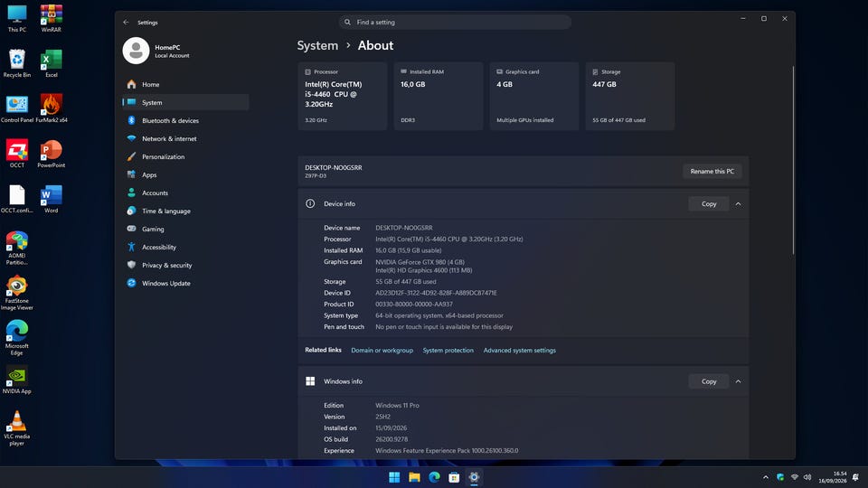868x488 pixels.
Task: Go back in Settings window
Action: click(x=126, y=22)
